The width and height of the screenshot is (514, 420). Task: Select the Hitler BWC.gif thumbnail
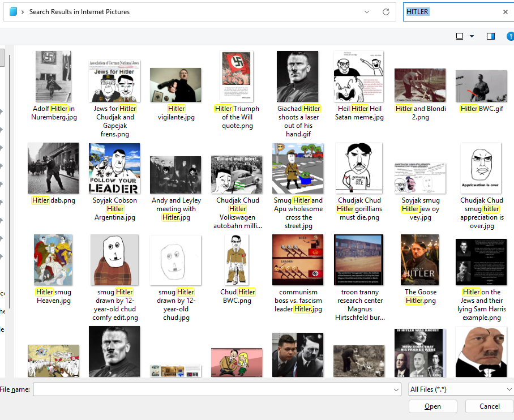point(481,86)
